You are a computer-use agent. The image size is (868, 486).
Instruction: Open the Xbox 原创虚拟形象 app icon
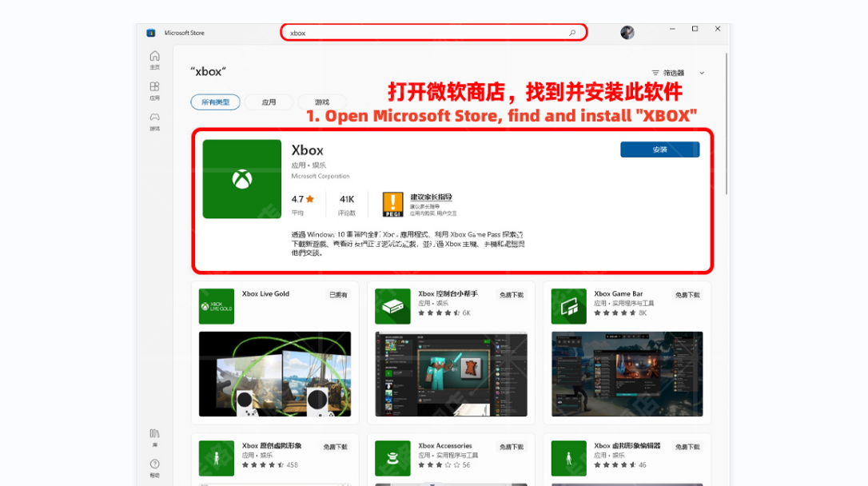tap(217, 458)
